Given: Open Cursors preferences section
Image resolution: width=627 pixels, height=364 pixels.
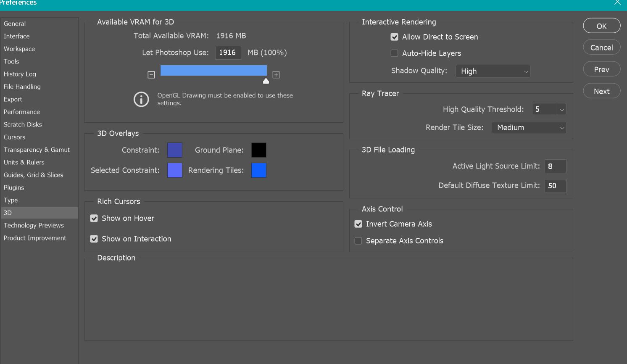Looking at the screenshot, I should 39,137.
